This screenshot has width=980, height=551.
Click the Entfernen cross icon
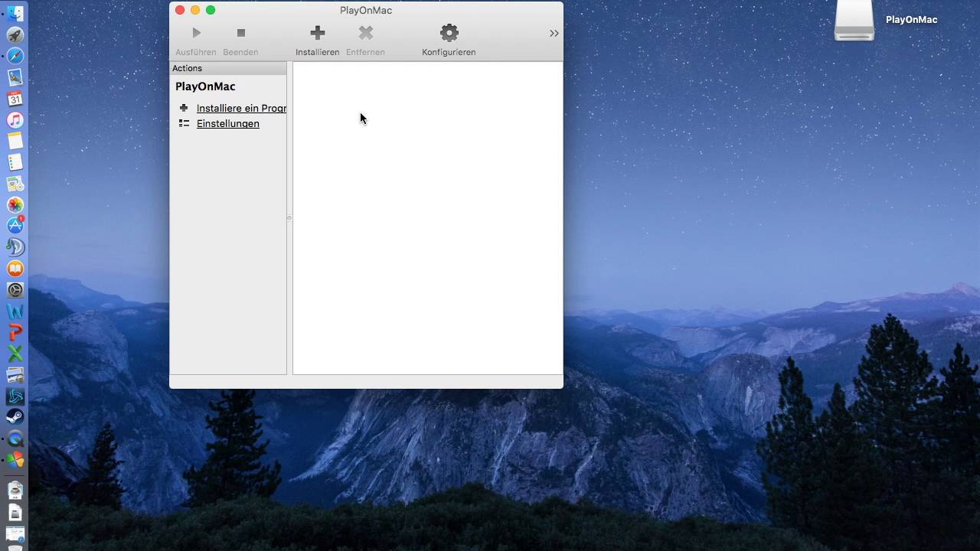click(365, 33)
